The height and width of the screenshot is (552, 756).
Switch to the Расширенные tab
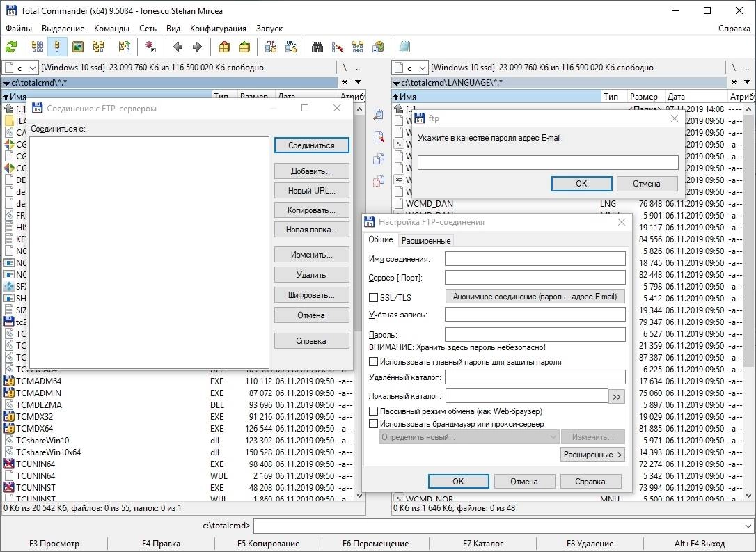[x=426, y=241]
